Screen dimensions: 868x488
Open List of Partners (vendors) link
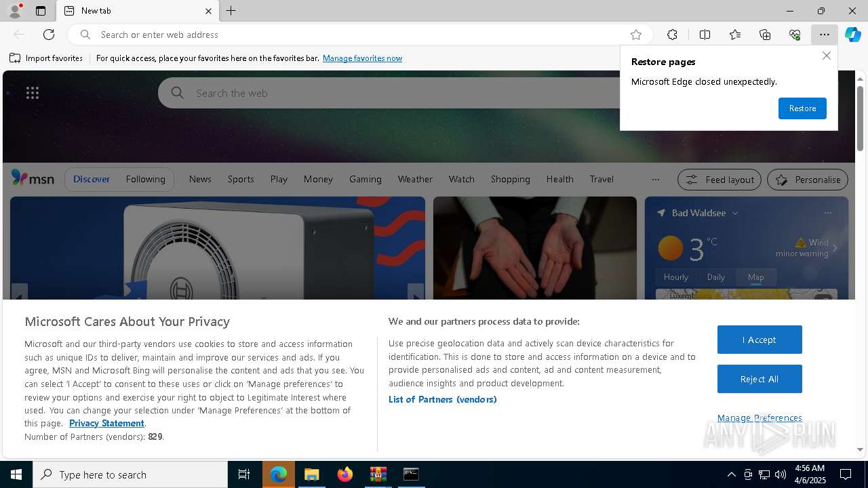coord(442,399)
